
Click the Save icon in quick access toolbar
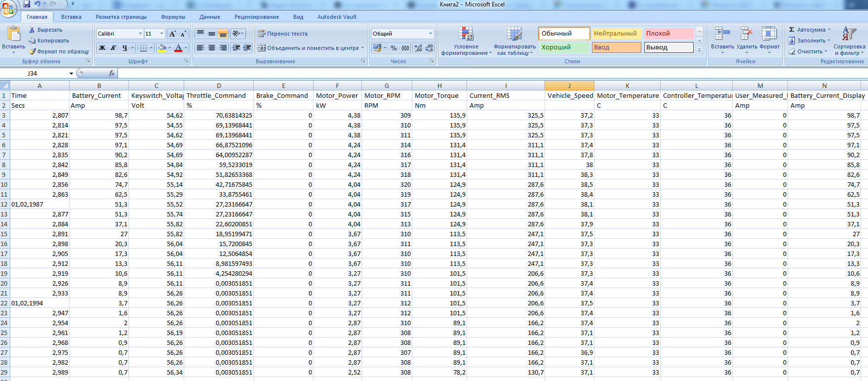click(x=27, y=4)
